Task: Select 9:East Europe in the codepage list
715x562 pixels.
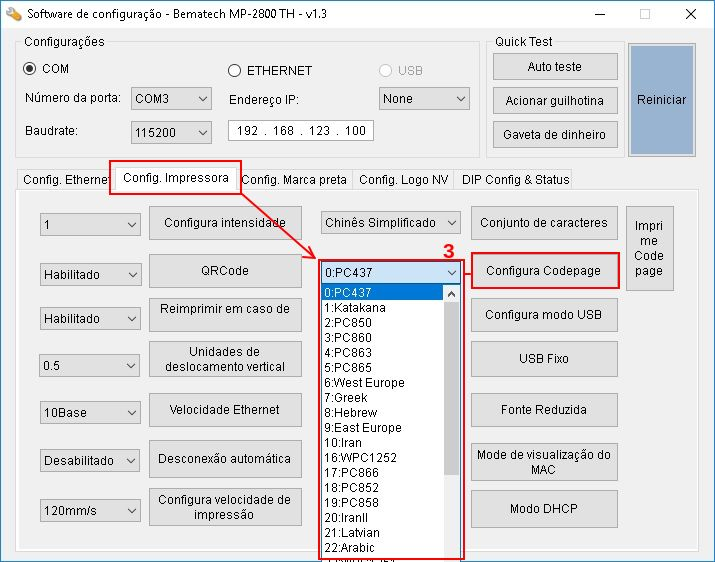Action: coord(383,428)
